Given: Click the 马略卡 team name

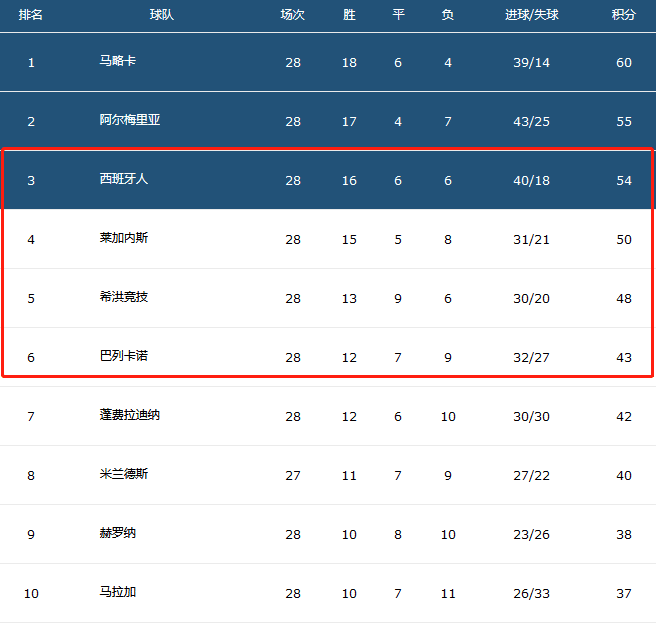Looking at the screenshot, I should tap(118, 62).
